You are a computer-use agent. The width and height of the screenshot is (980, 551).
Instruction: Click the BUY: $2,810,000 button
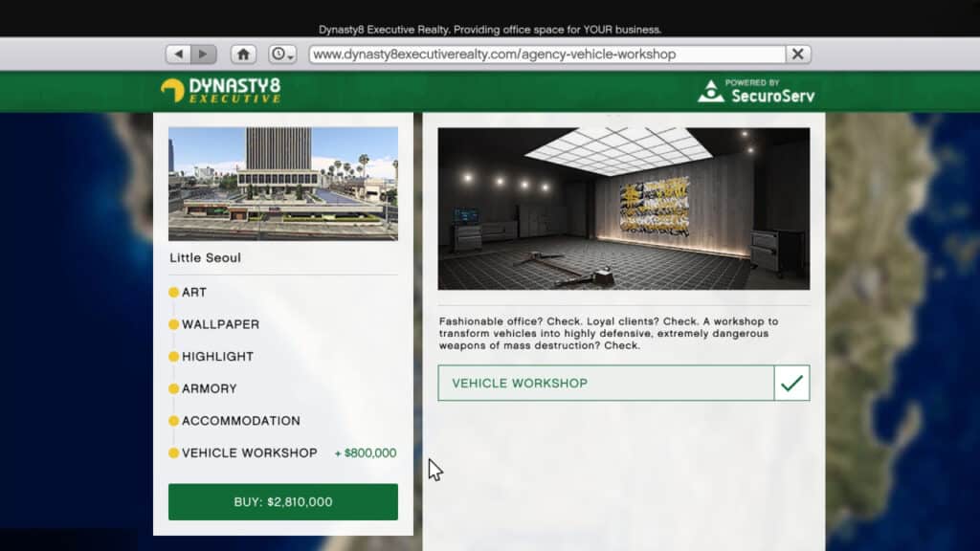[x=283, y=501]
